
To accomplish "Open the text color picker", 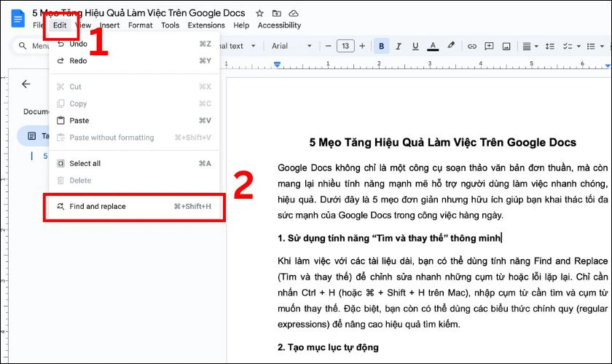I will point(433,46).
